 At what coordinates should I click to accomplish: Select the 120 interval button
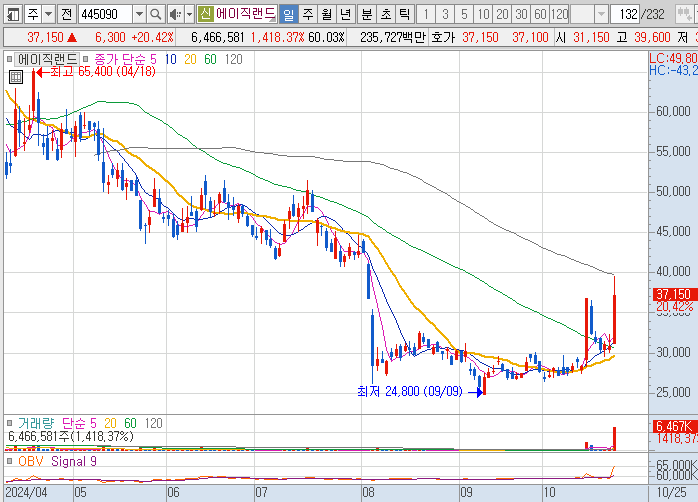[x=560, y=14]
